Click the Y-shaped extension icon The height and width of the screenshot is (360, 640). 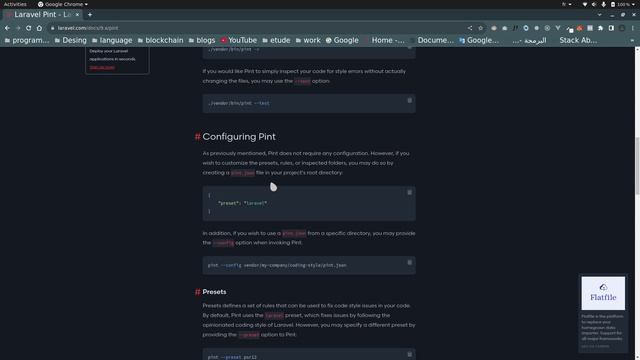(x=558, y=28)
